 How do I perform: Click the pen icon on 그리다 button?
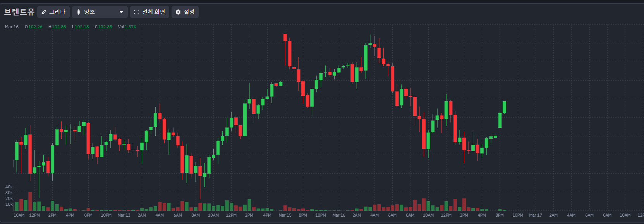coord(44,12)
